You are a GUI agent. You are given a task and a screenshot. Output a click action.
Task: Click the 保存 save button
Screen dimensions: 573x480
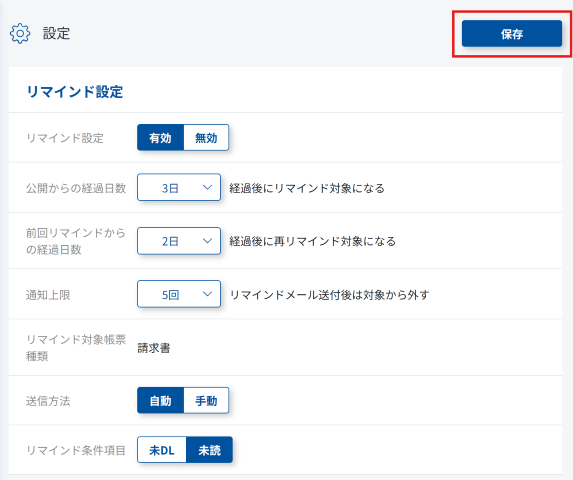(512, 34)
